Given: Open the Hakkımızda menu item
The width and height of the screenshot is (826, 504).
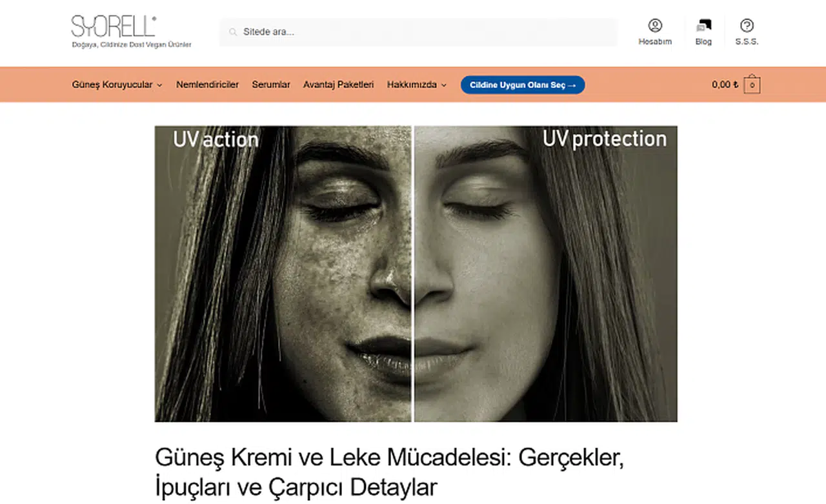Looking at the screenshot, I should pyautogui.click(x=412, y=85).
